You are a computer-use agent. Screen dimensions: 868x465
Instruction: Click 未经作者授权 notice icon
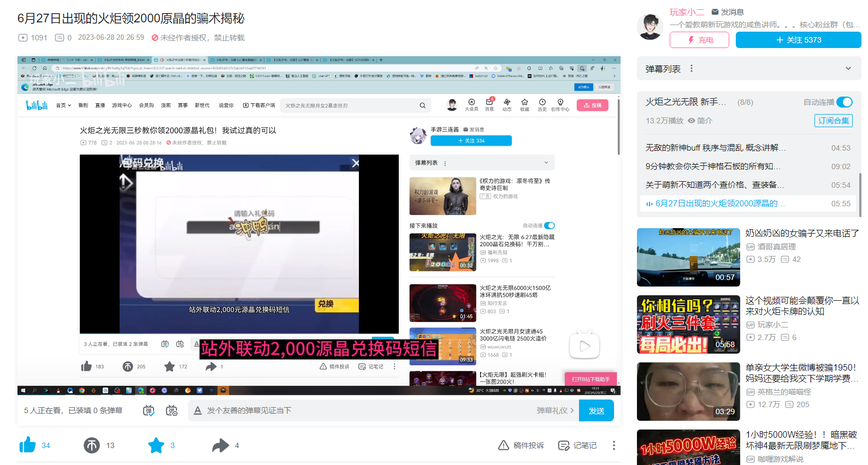pos(155,38)
